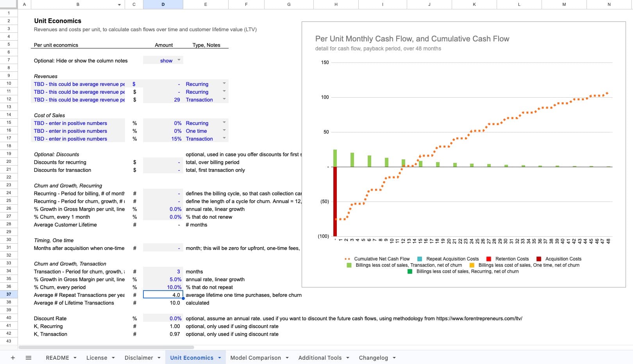Image resolution: width=633 pixels, height=364 pixels.
Task: Click the Acquisition Costs legend swatch
Action: 539,259
